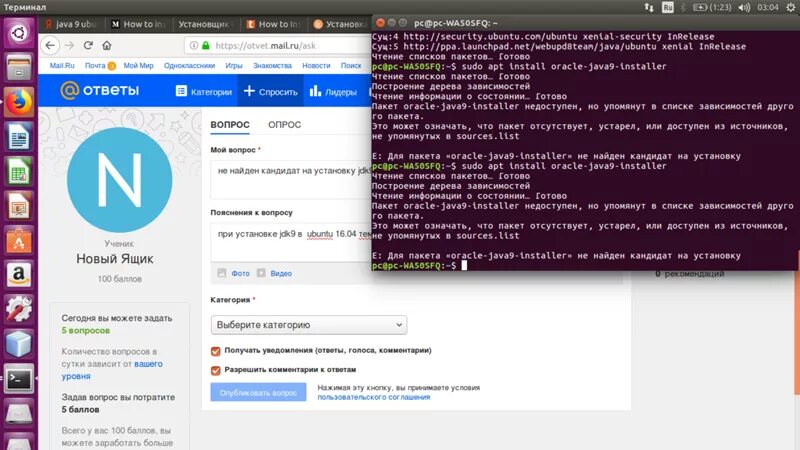
Task: Open battery indicator in top panel
Action: click(712, 7)
